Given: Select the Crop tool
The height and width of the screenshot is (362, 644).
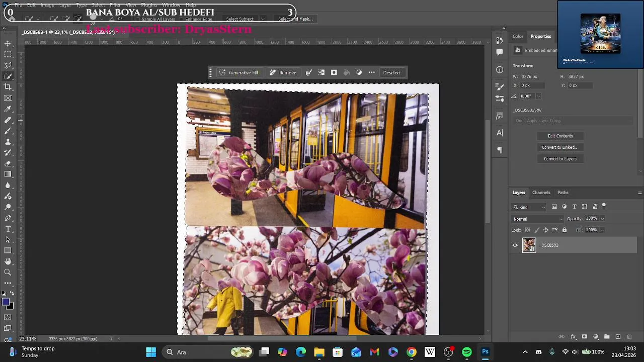Looking at the screenshot, I should pyautogui.click(x=8, y=87).
